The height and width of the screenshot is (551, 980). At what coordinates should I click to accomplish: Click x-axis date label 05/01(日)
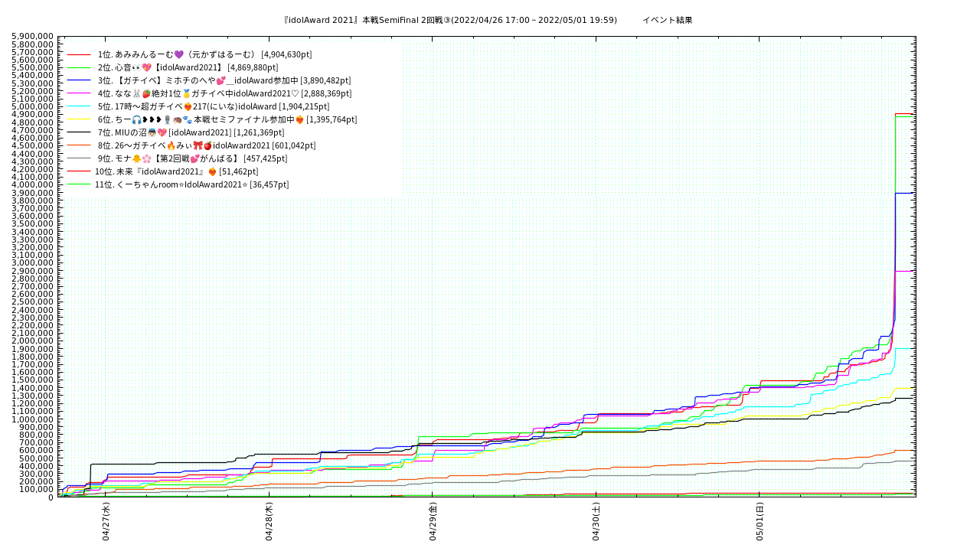pyautogui.click(x=759, y=521)
